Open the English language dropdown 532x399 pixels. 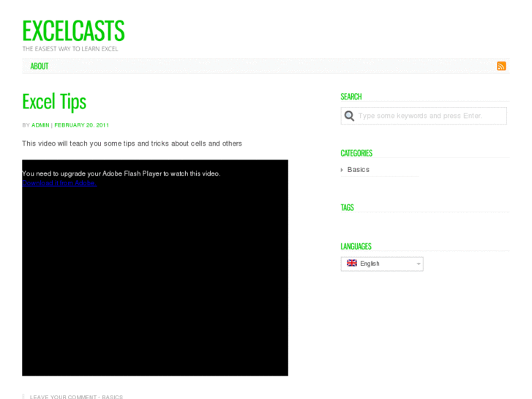(382, 264)
